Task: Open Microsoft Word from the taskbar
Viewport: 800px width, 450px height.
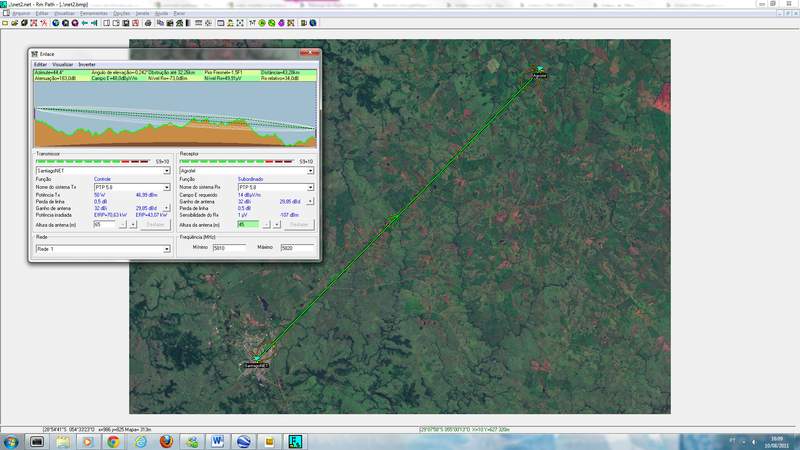Action: 218,442
